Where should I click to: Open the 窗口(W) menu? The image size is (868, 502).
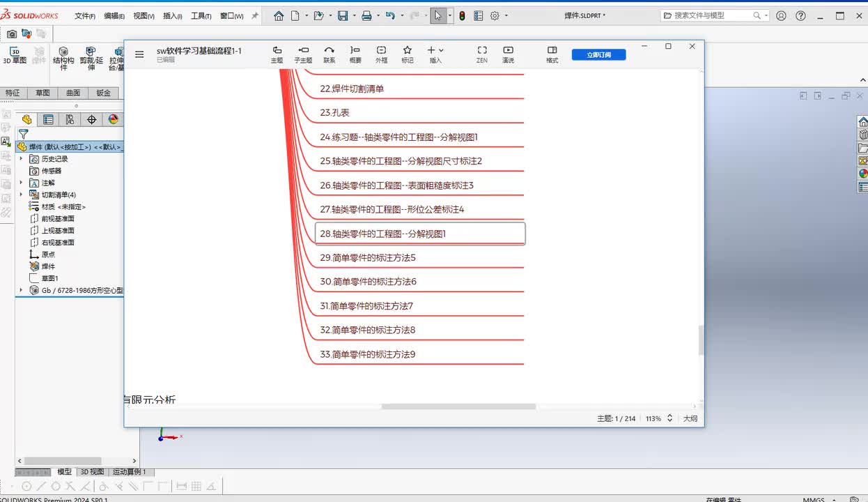pos(231,16)
